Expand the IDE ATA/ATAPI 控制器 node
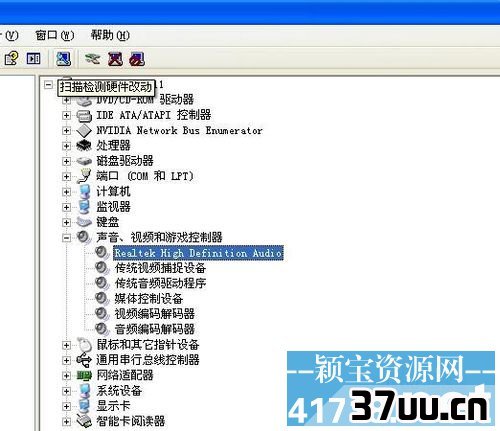 tap(66, 115)
